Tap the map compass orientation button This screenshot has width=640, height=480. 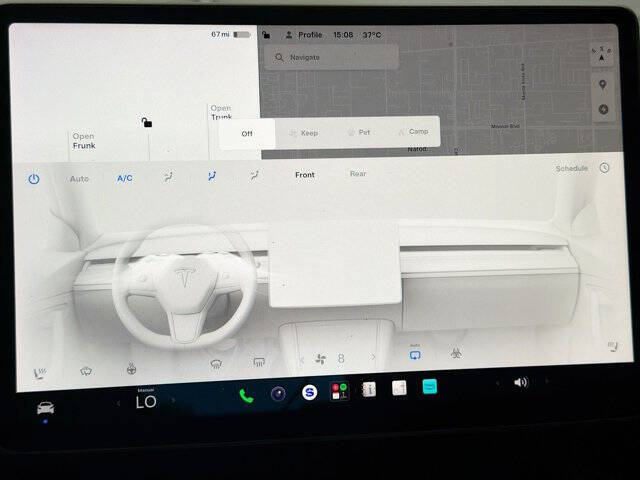coord(602,54)
